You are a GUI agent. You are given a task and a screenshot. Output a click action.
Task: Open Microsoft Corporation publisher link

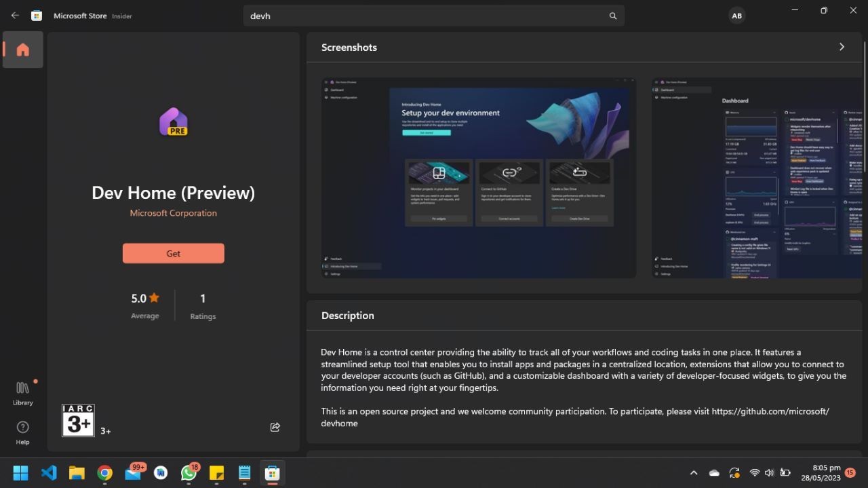pos(174,213)
